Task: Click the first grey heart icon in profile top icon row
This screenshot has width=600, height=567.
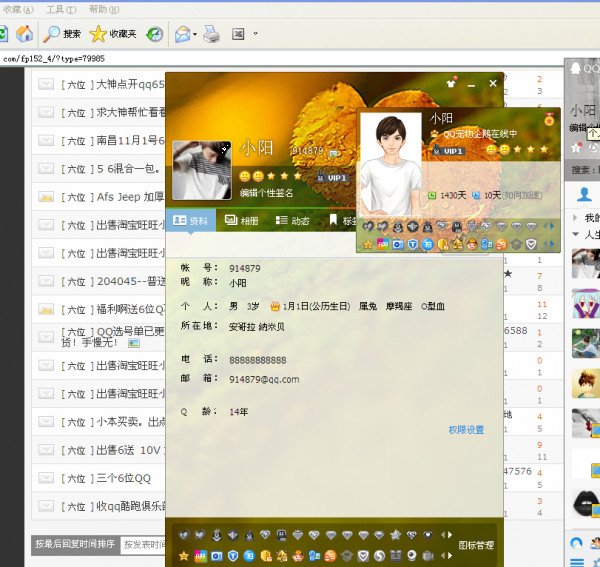Action: click(x=184, y=534)
